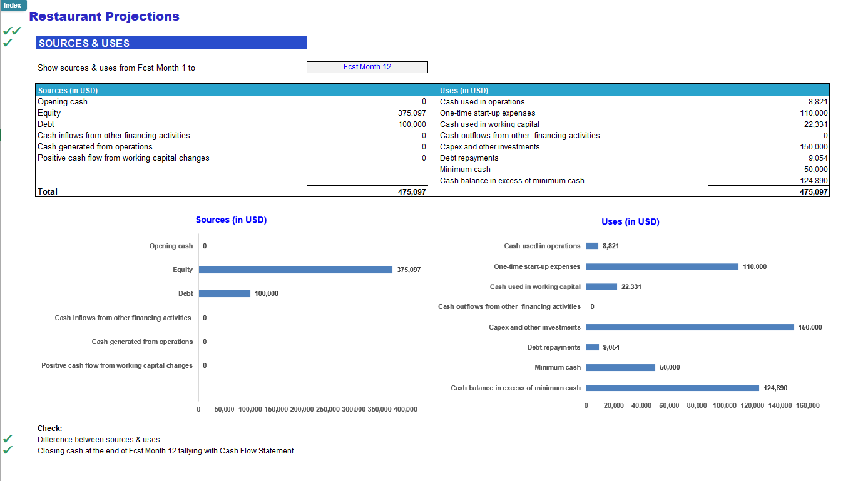Screen dimensions: 868x481
Task: Click the Cash used in working capital bar
Action: coord(601,286)
